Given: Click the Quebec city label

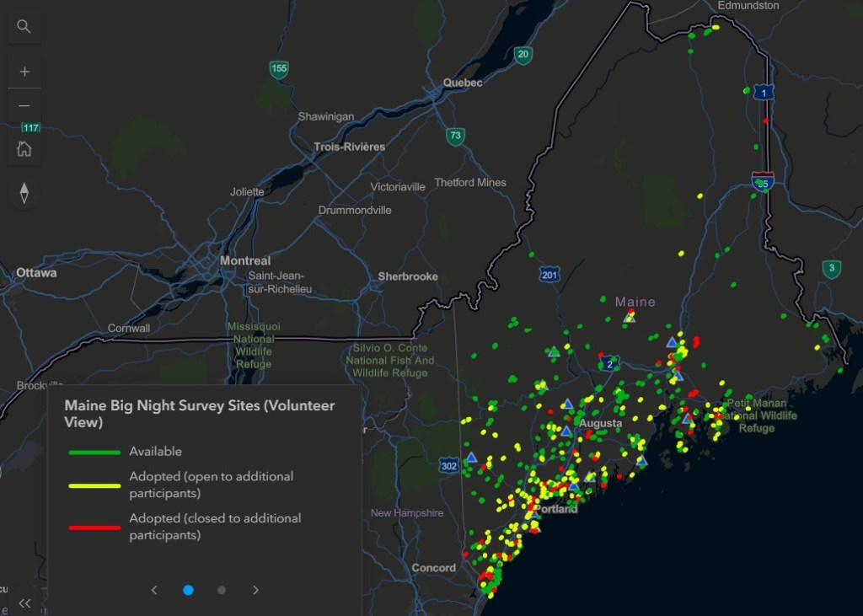Looking at the screenshot, I should click(463, 83).
